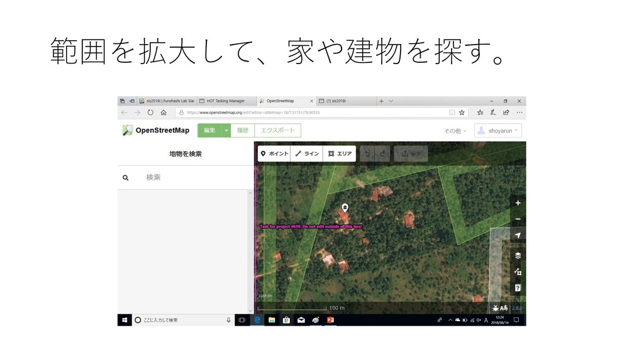Click the taskbar microphone icon
This screenshot has height=362, width=644.
[228, 320]
